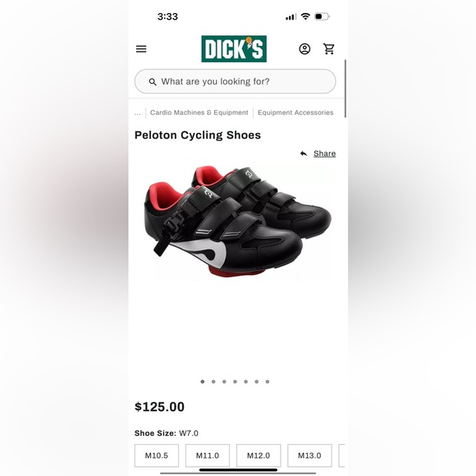Screen dimensions: 476x476
Task: Tap the share arrow icon
Action: tap(304, 153)
